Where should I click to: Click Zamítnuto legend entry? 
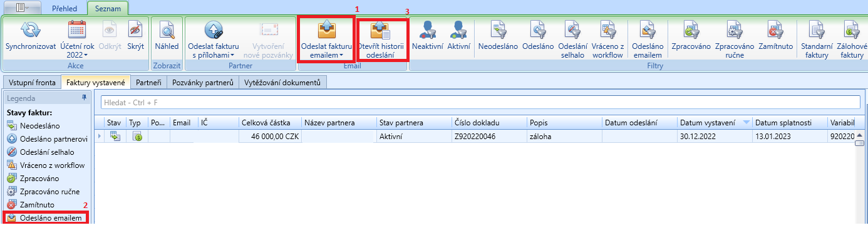31,204
